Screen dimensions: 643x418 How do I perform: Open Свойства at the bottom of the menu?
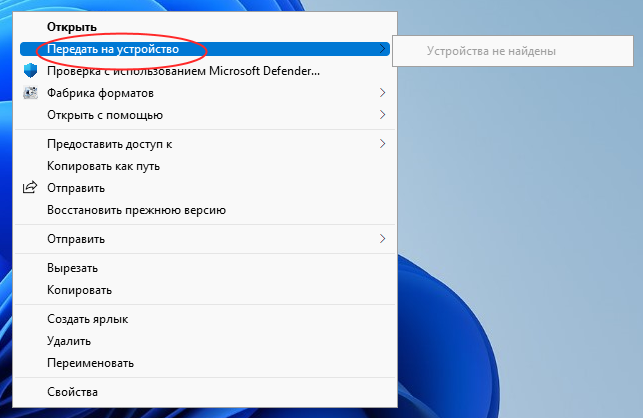(x=205, y=392)
